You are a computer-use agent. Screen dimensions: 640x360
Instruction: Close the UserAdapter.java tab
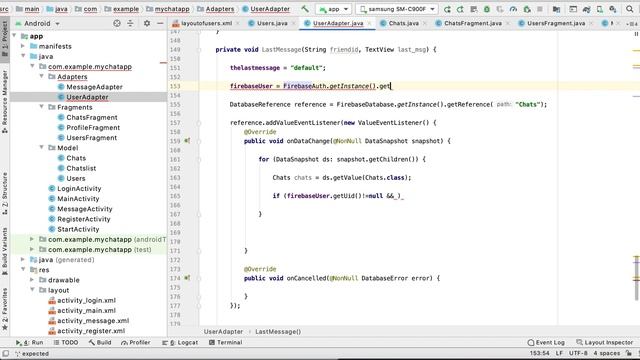coord(369,24)
